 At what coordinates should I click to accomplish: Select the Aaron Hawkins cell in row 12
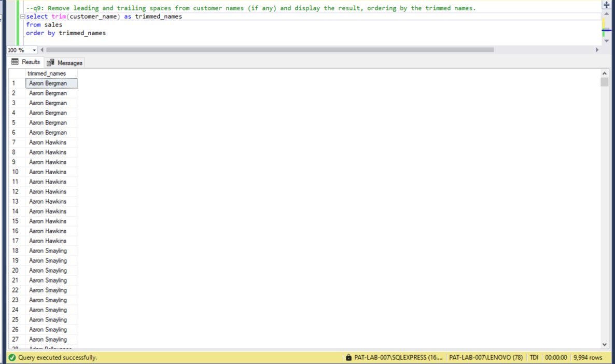[x=51, y=191]
